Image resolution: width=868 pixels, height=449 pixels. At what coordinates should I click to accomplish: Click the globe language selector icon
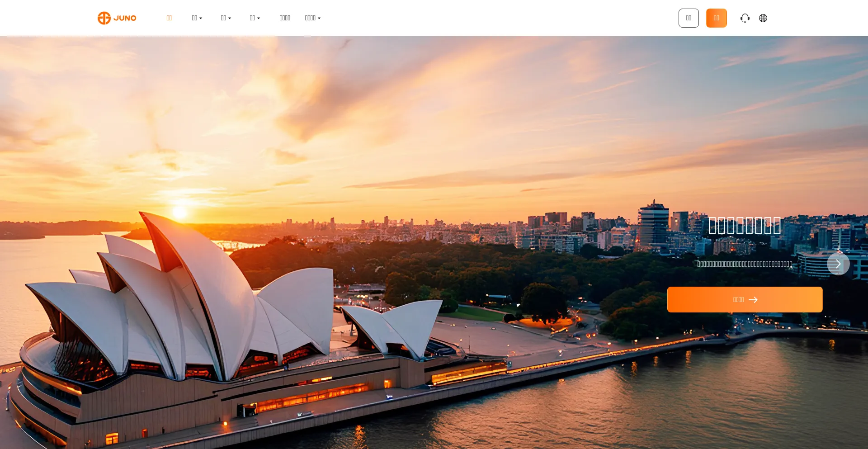coord(763,18)
